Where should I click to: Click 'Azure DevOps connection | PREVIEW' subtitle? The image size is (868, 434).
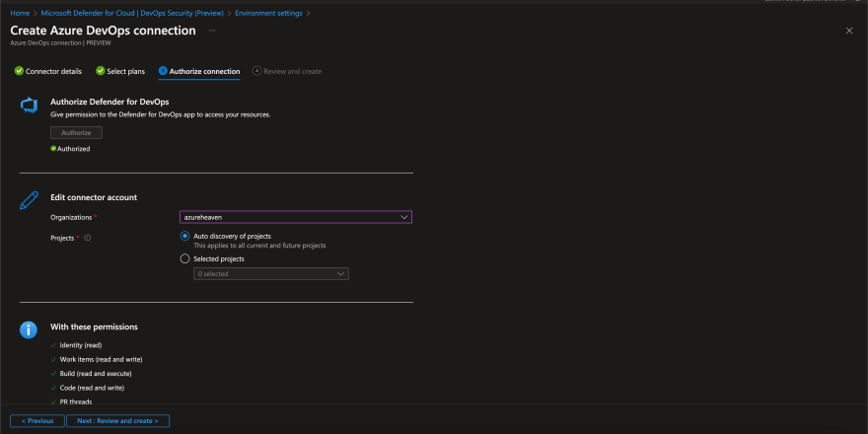pos(60,42)
